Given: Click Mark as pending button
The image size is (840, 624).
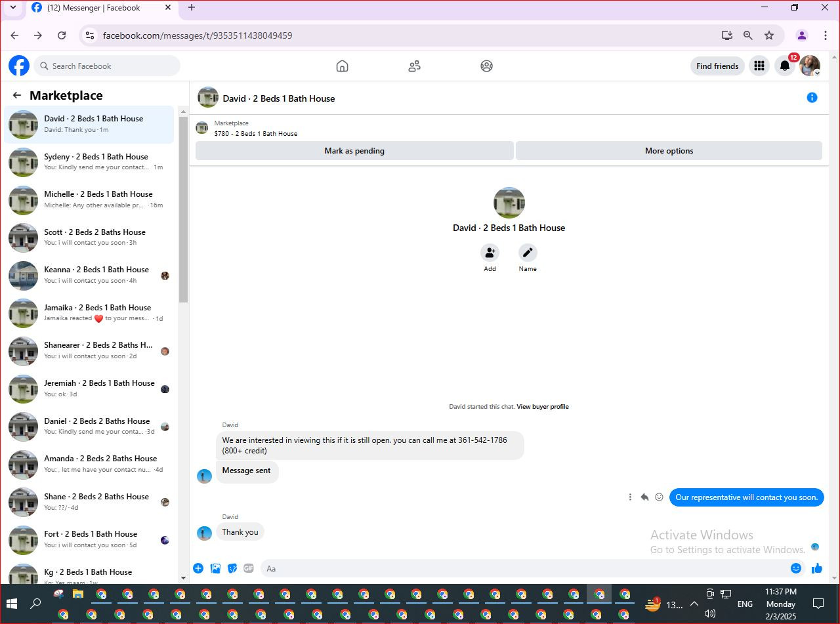Looking at the screenshot, I should (354, 151).
